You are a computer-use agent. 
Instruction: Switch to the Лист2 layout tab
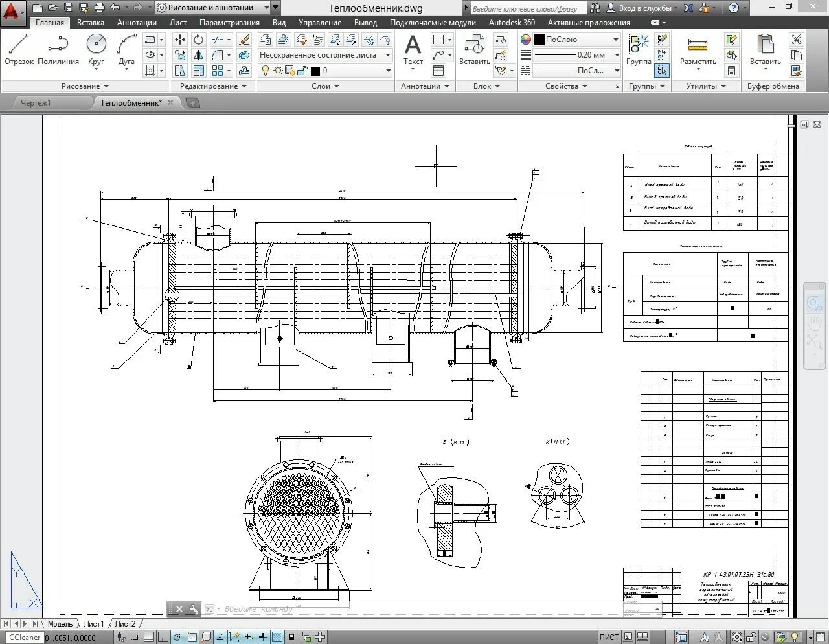pyautogui.click(x=125, y=624)
